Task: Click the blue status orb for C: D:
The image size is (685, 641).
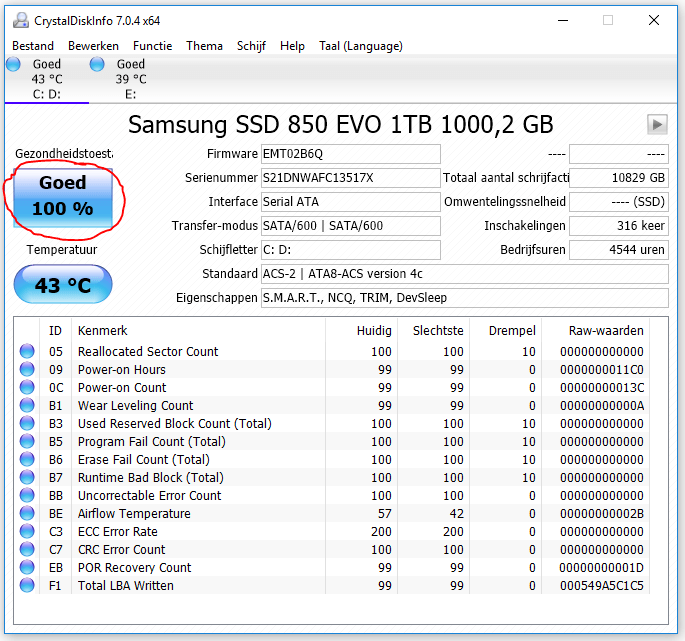Action: click(x=13, y=64)
